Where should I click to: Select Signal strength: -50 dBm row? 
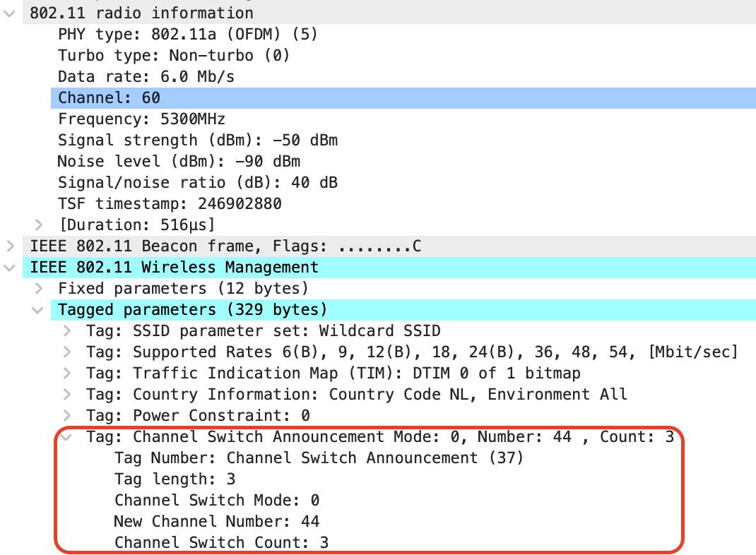(x=198, y=141)
